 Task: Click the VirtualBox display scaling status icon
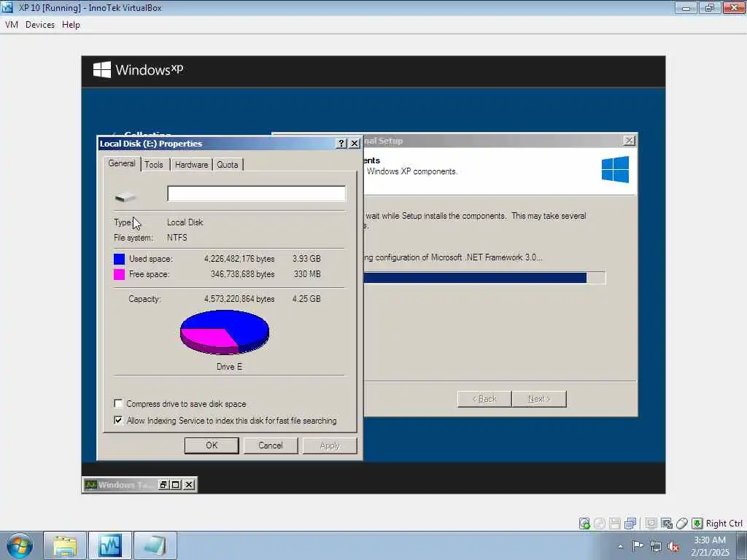pos(667,524)
